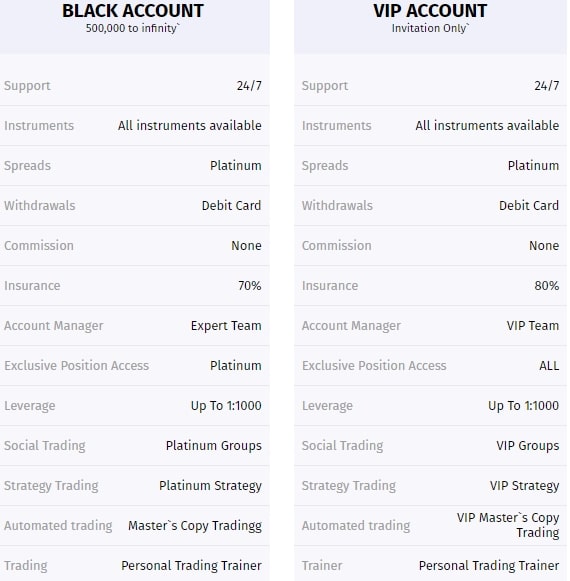Screen dimensions: 570x581
Task: Click VIP account Commission None value
Action: tap(544, 246)
